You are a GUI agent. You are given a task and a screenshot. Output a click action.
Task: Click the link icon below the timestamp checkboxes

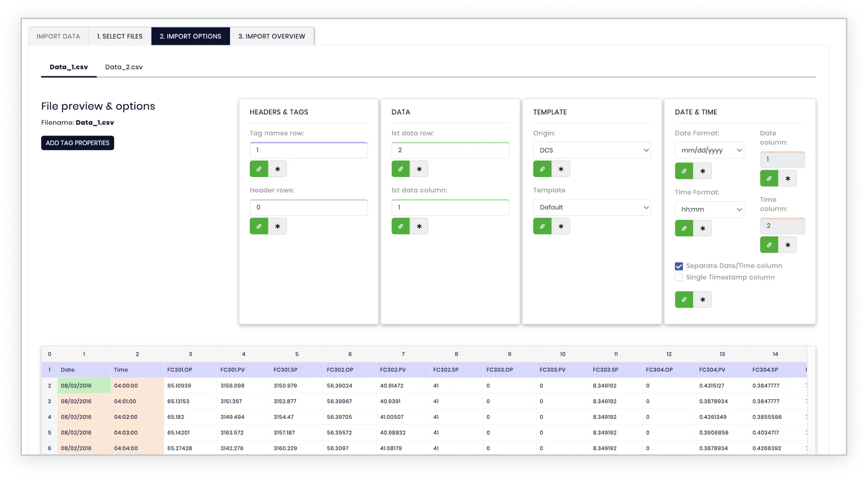coord(684,299)
